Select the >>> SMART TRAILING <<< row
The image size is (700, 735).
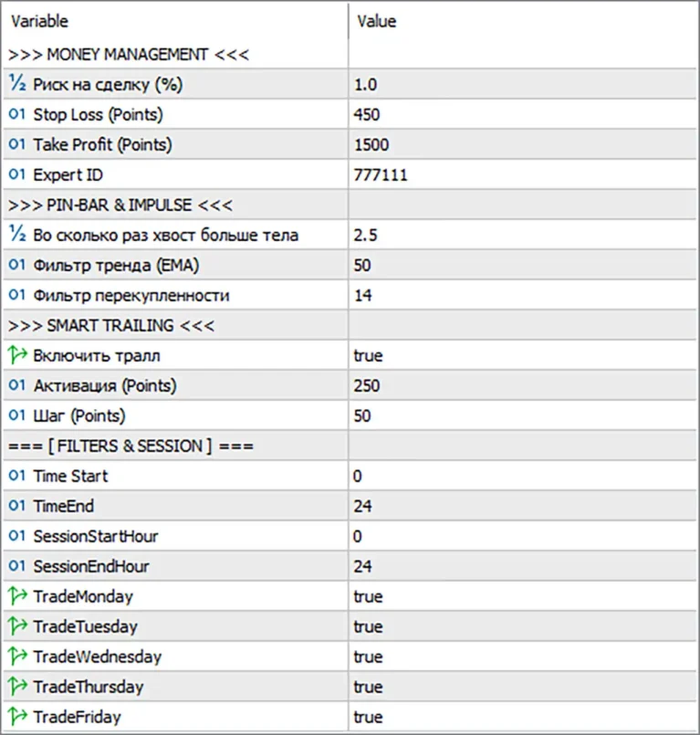(350, 325)
